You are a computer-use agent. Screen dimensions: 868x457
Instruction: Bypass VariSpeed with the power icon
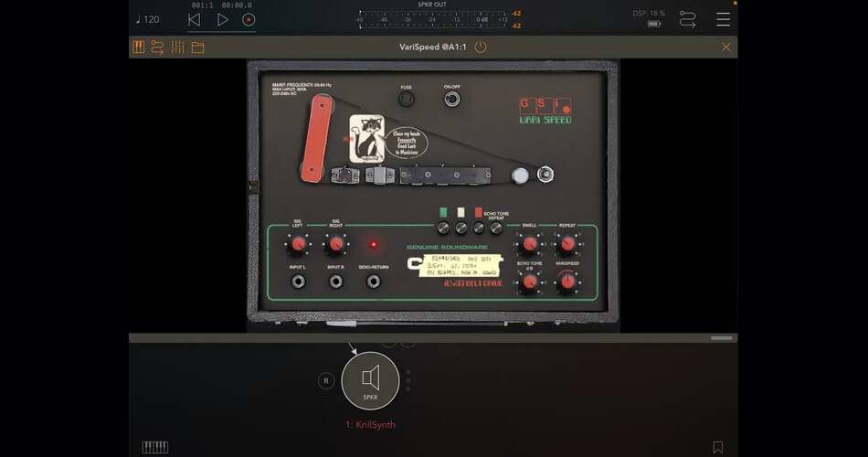tap(481, 48)
